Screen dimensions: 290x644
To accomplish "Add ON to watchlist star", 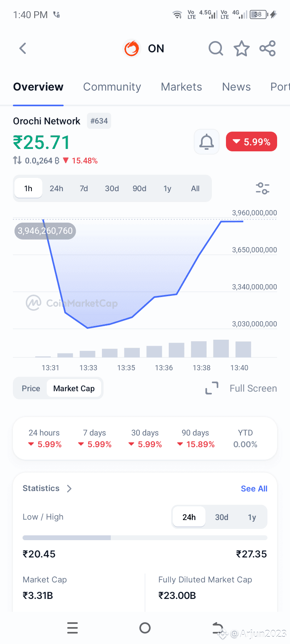I will [x=242, y=49].
